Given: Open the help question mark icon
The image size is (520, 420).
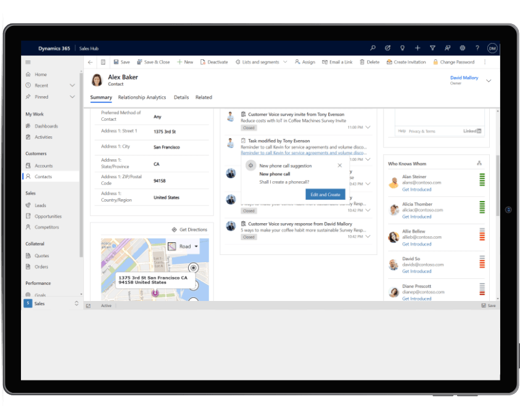Looking at the screenshot, I should (477, 48).
